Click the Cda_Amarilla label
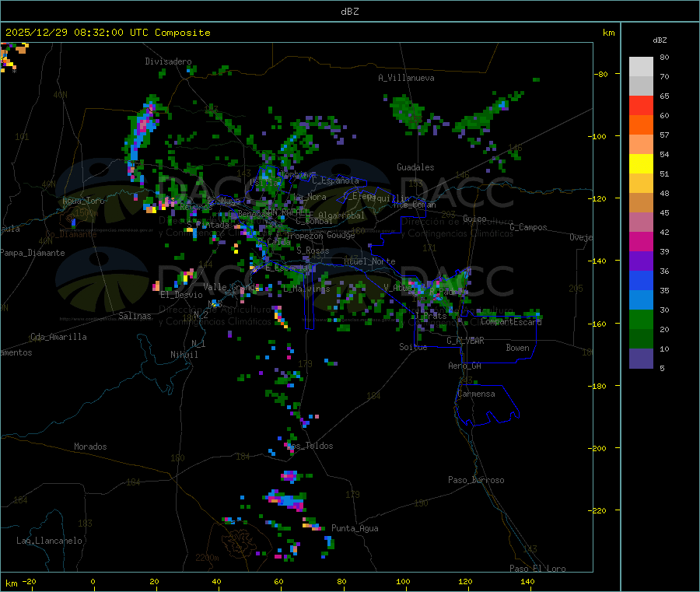Screen dimensions: 700x592 58,337
